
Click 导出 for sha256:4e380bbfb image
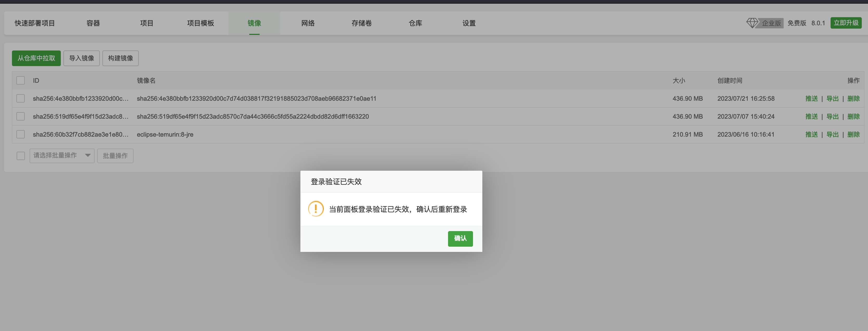(x=832, y=98)
